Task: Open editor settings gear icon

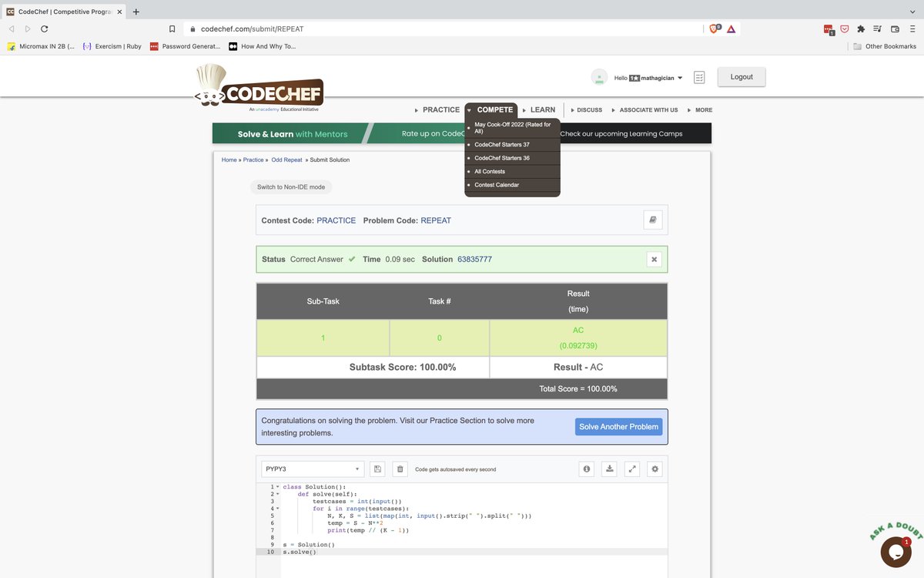Action: point(655,469)
